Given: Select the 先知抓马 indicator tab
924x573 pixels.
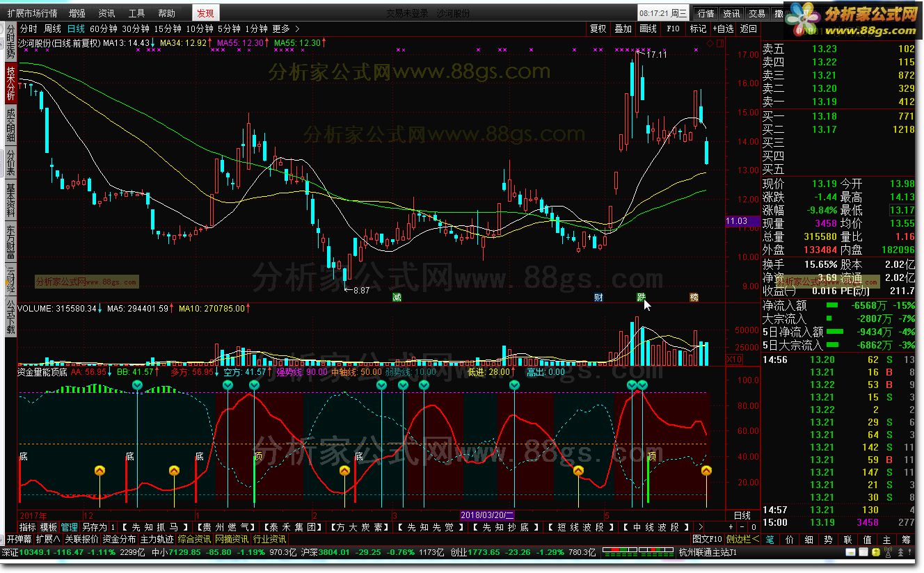Looking at the screenshot, I should [x=154, y=527].
